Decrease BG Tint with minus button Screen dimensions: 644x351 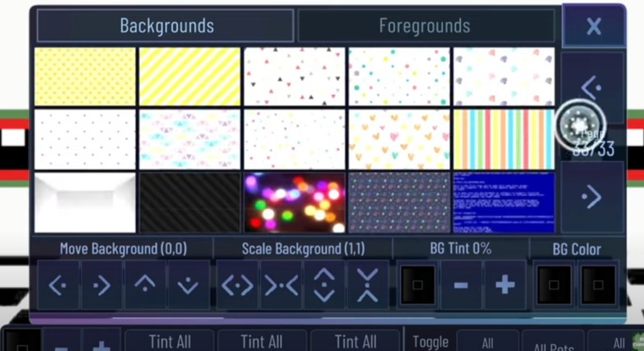coord(461,285)
